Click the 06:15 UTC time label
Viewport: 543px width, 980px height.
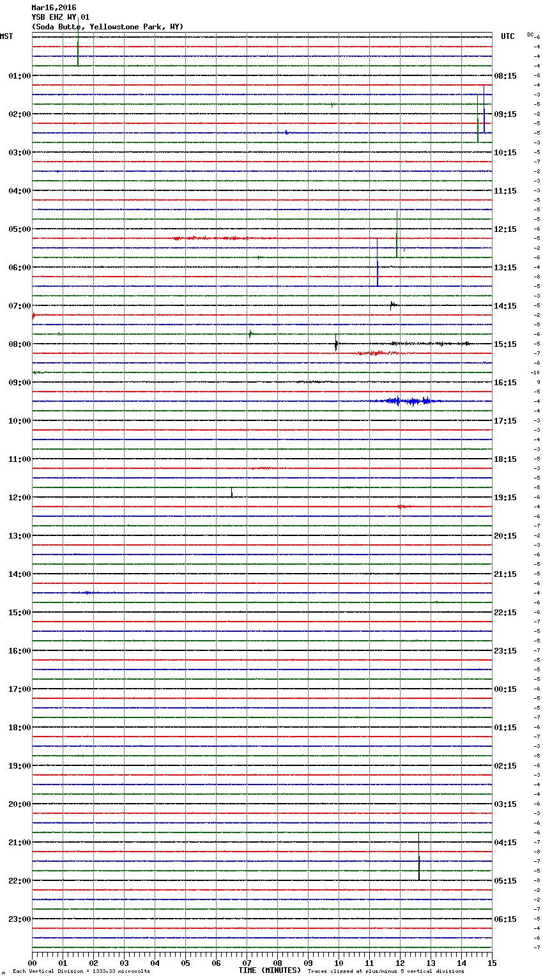point(505,919)
